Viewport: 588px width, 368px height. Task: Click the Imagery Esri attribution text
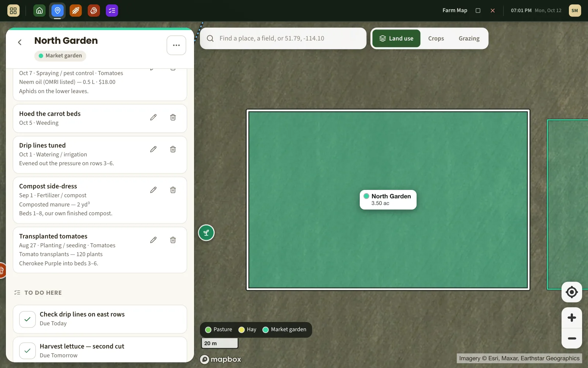point(519,358)
